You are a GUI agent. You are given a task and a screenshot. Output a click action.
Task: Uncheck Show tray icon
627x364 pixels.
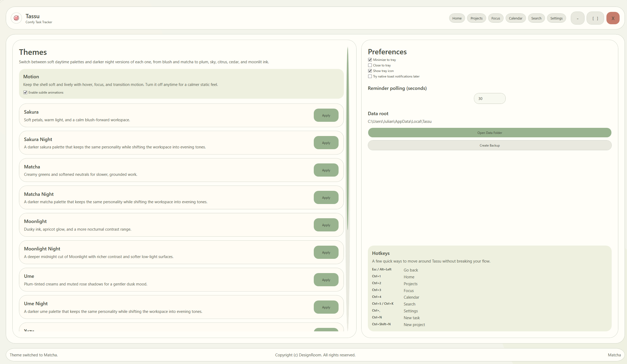pyautogui.click(x=370, y=71)
